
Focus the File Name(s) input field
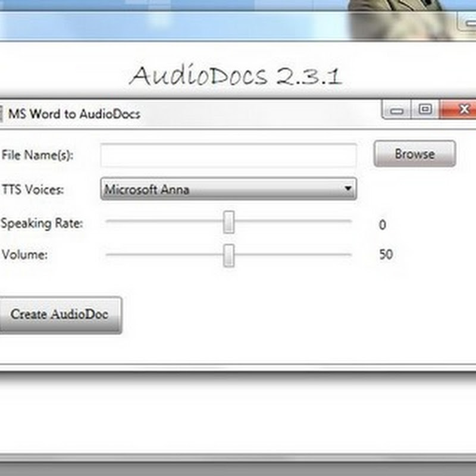[x=228, y=155]
